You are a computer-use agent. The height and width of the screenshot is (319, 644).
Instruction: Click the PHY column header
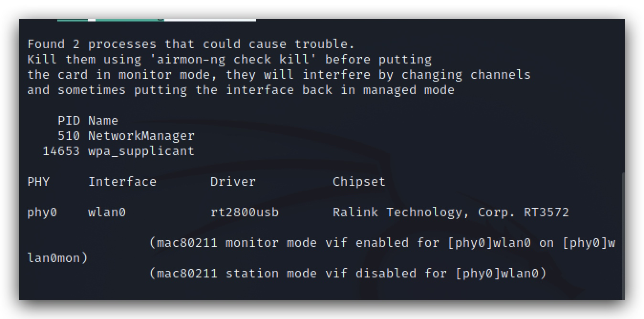point(38,181)
